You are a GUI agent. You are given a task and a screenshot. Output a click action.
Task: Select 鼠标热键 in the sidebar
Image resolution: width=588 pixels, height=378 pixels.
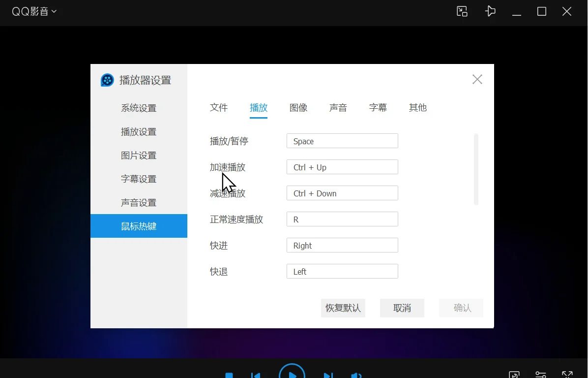click(x=139, y=226)
